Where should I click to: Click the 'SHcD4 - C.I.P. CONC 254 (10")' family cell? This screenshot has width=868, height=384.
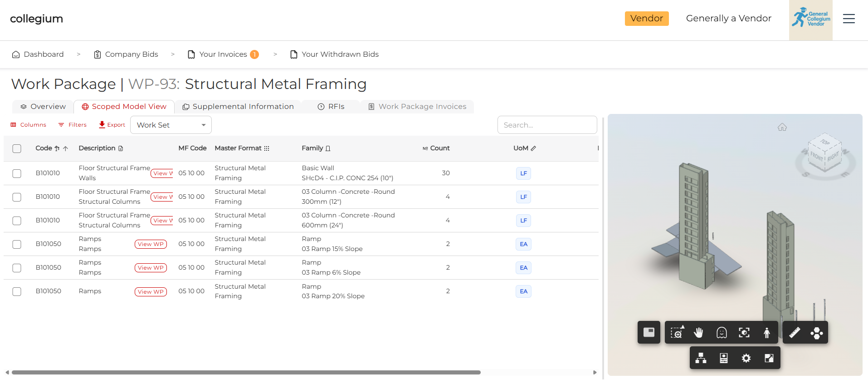click(347, 178)
